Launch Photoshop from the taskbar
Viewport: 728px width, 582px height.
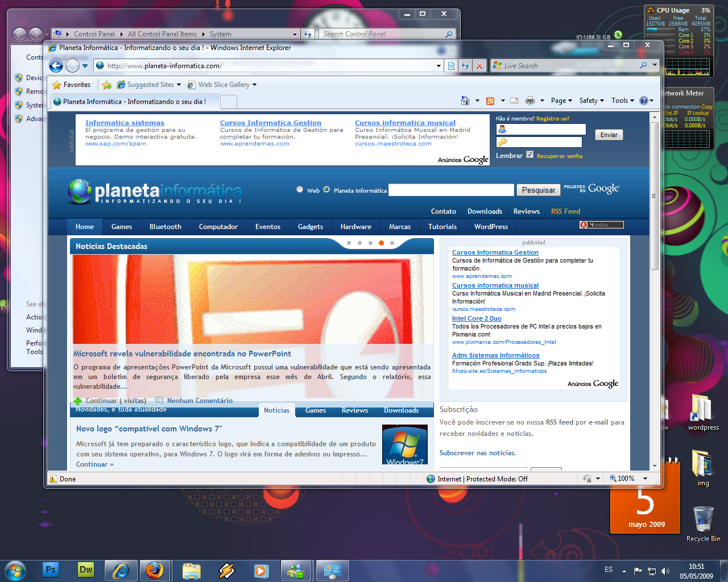click(x=51, y=570)
